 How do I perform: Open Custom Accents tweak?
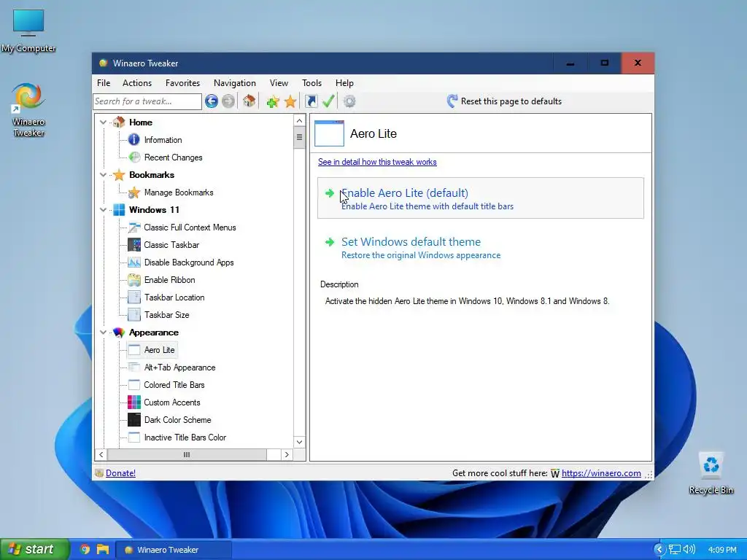172,402
